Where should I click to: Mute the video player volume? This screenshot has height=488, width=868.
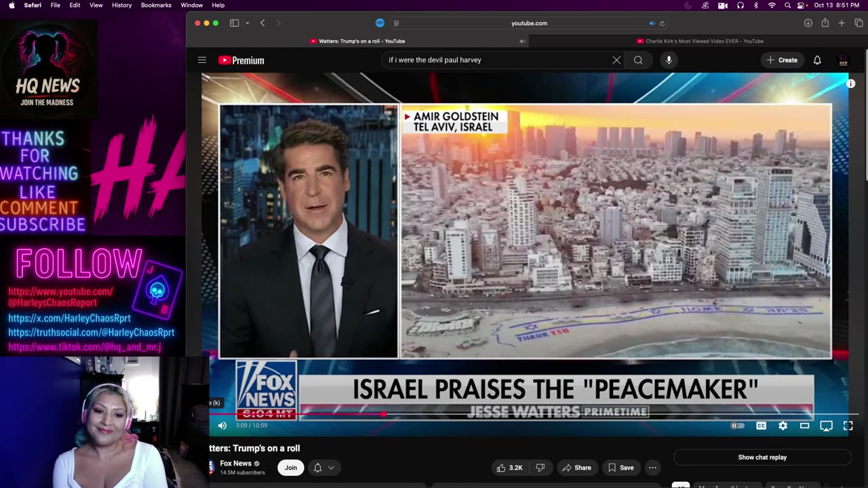(222, 426)
